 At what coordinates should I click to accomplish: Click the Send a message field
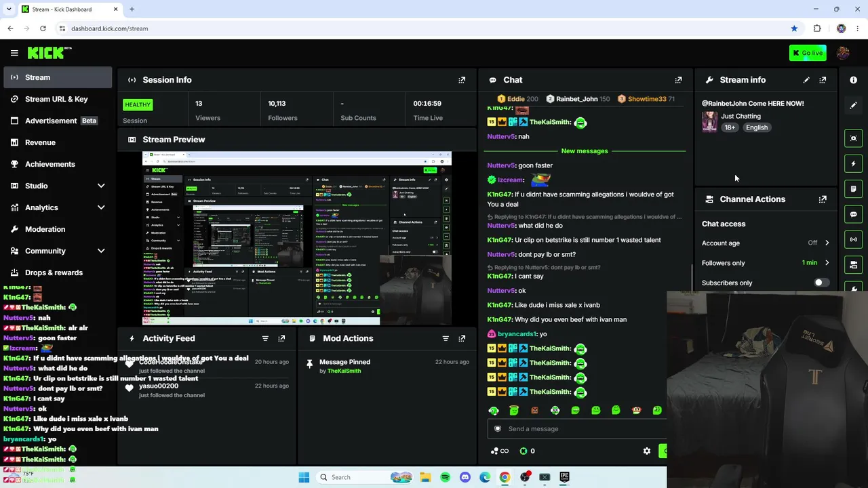(x=577, y=428)
